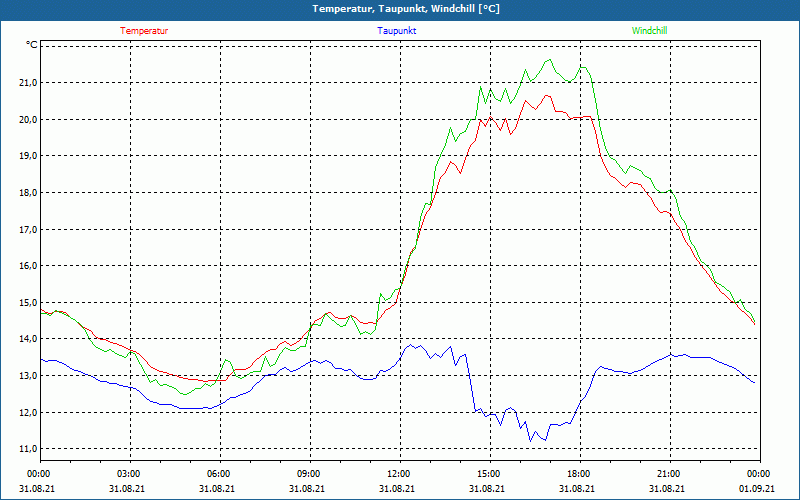The height and width of the screenshot is (500, 800).
Task: Click the 09:00 time axis label
Action: pyautogui.click(x=310, y=474)
